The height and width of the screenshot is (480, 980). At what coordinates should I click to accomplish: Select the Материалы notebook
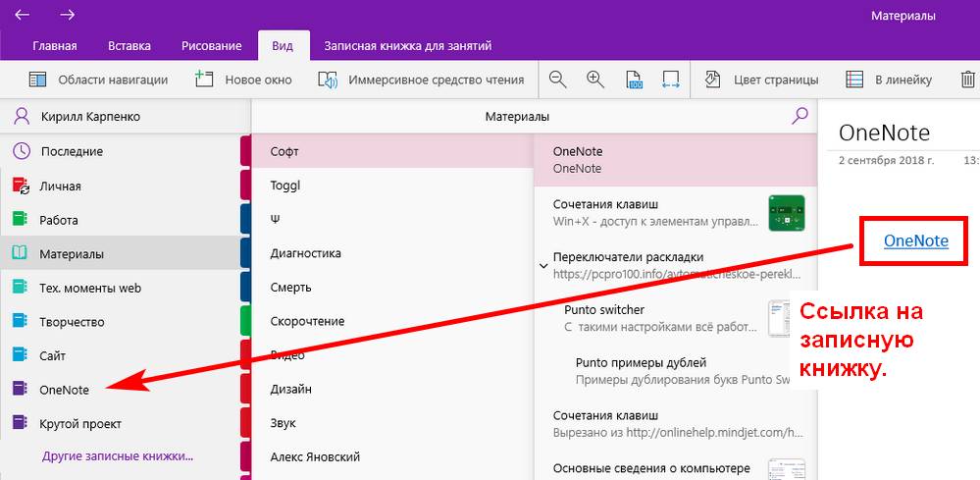(120, 254)
